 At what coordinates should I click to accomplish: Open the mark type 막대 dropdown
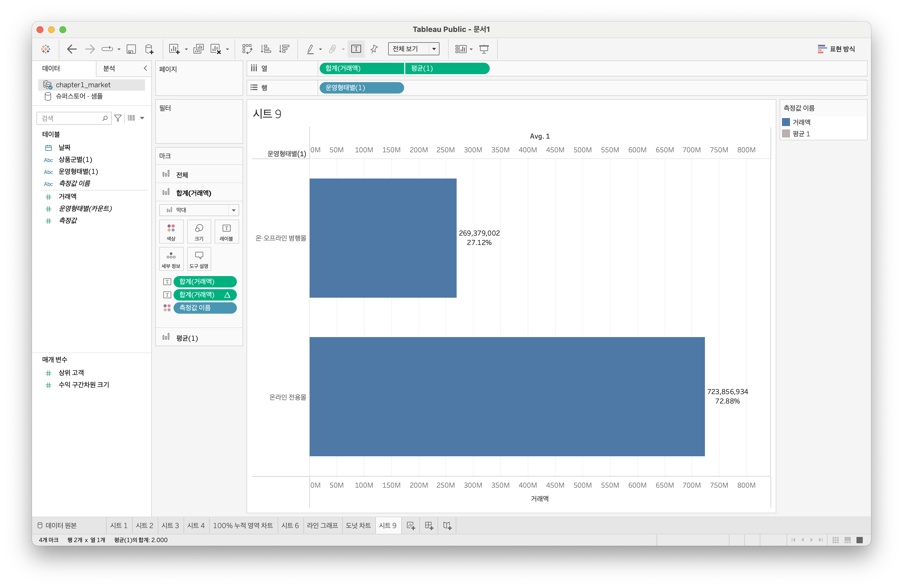point(199,210)
